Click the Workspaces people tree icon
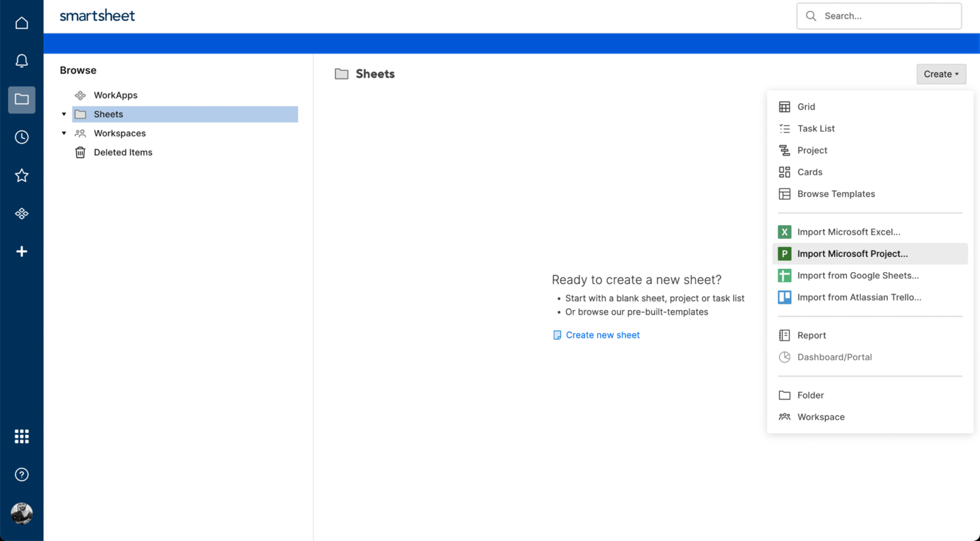 click(x=80, y=133)
